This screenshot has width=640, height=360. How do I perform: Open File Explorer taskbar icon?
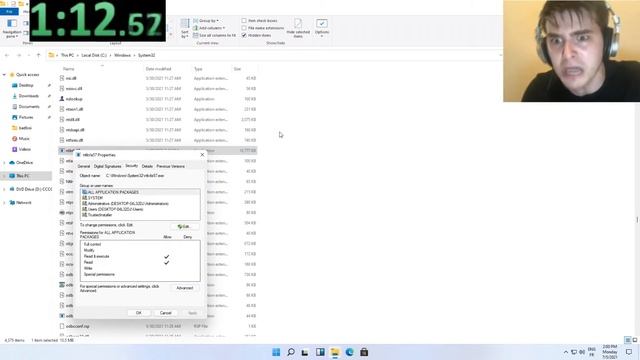click(x=335, y=352)
